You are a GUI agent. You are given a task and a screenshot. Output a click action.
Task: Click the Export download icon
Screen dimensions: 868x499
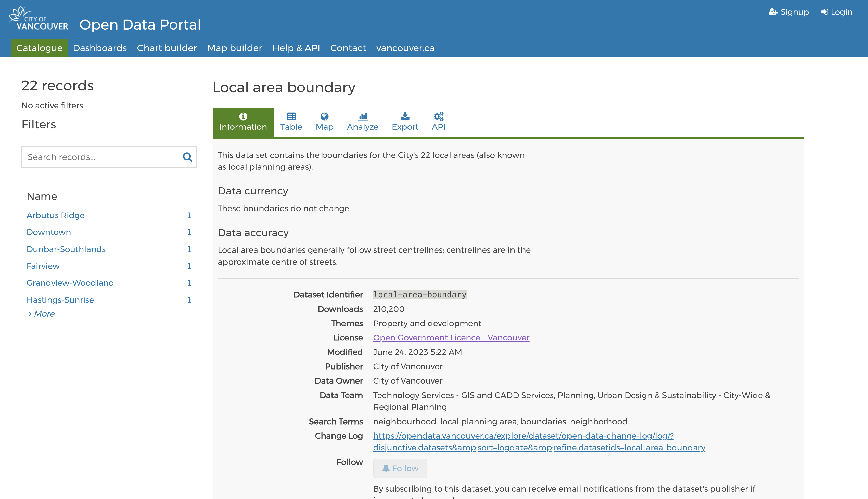[x=405, y=116]
